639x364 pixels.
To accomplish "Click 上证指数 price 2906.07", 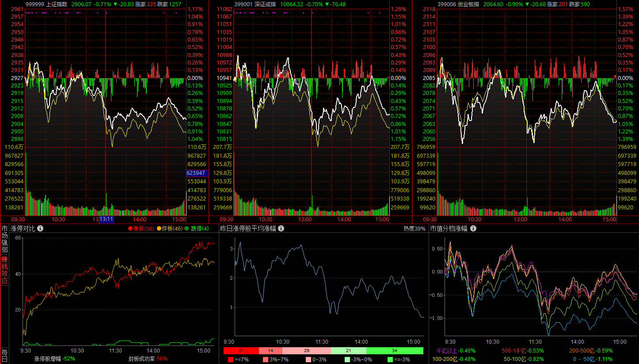I will click(81, 4).
